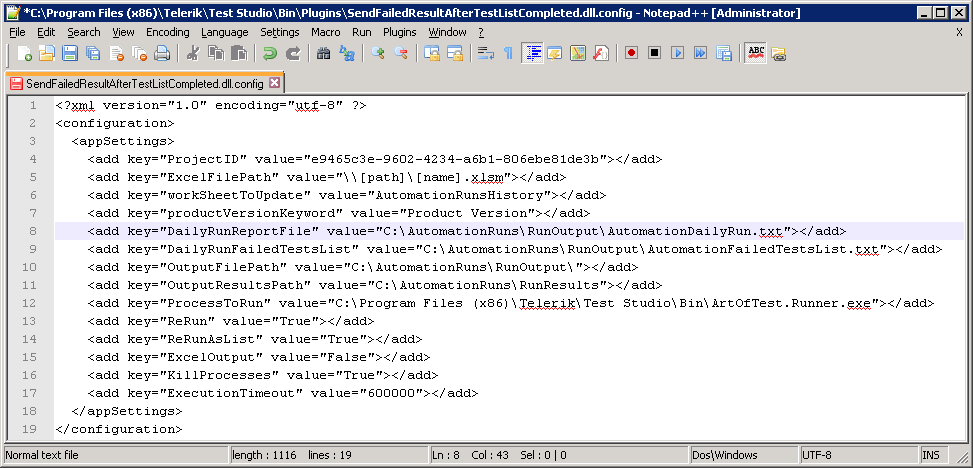Click the Close All documents icon
Viewport: 973px width, 468px height.
coord(139,53)
